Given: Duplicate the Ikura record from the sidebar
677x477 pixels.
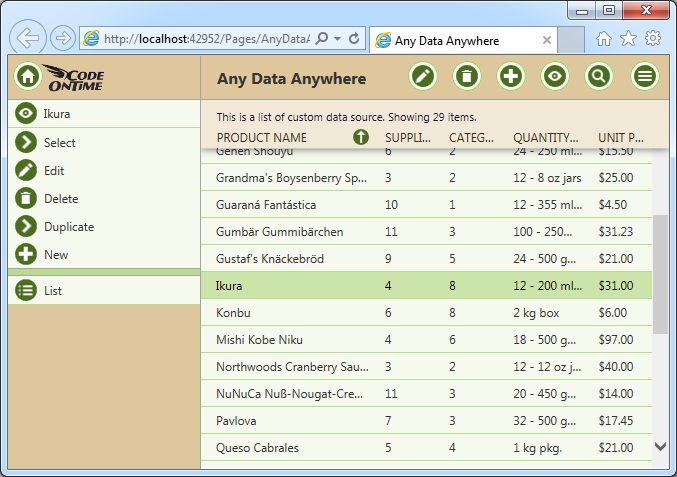Looking at the screenshot, I should pyautogui.click(x=68, y=227).
